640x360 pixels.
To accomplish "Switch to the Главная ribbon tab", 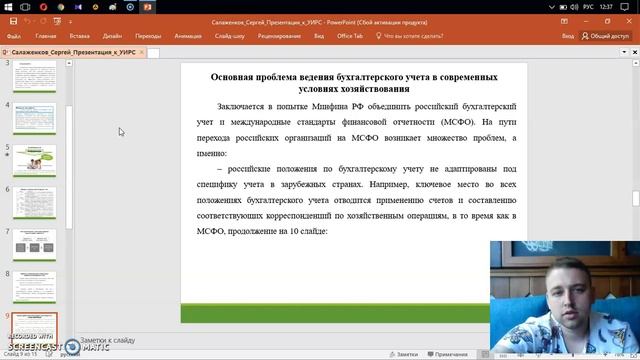I will 45,36.
